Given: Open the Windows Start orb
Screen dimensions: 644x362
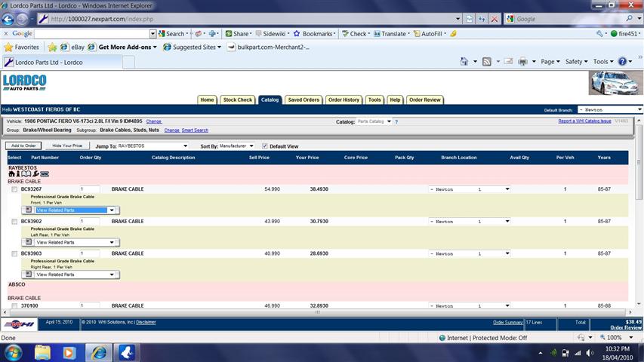Looking at the screenshot, I should pyautogui.click(x=14, y=352).
